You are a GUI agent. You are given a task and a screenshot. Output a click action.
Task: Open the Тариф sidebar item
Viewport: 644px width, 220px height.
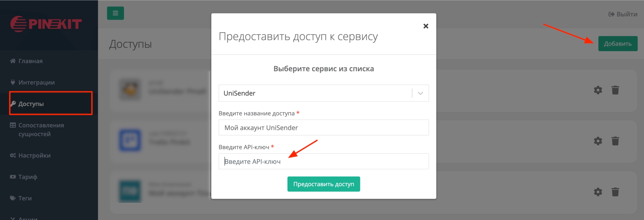click(x=28, y=177)
